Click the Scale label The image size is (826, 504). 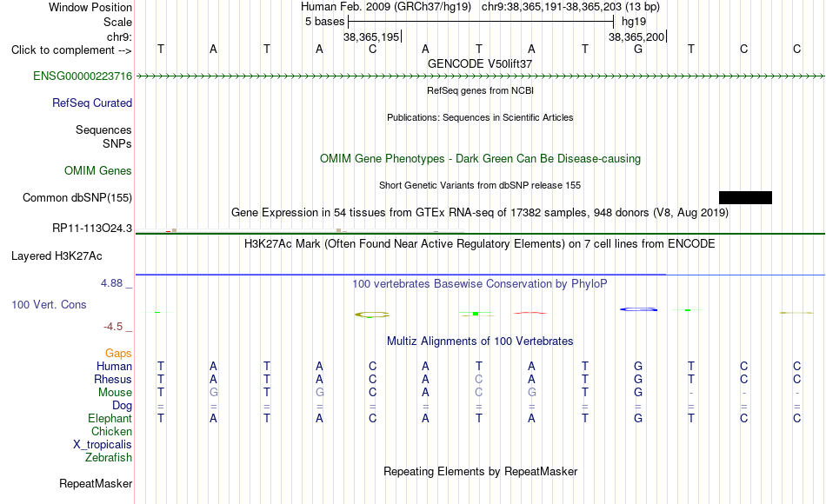tap(117, 22)
